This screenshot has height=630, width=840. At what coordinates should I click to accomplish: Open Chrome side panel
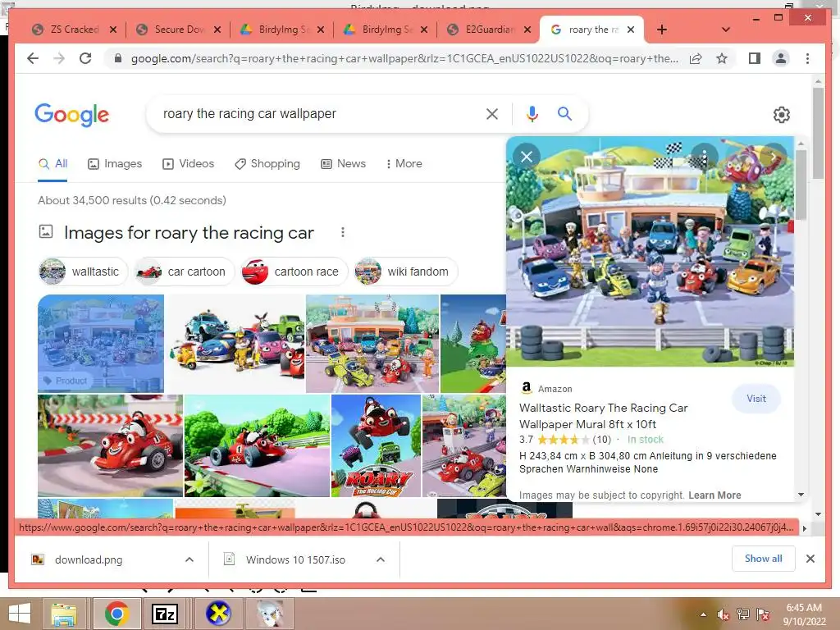(755, 58)
